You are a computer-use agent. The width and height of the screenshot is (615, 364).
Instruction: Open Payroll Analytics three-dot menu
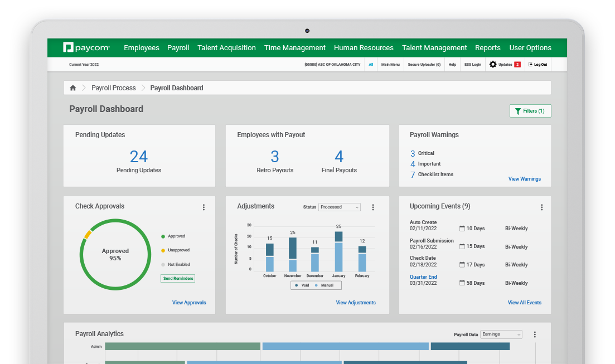pos(535,334)
